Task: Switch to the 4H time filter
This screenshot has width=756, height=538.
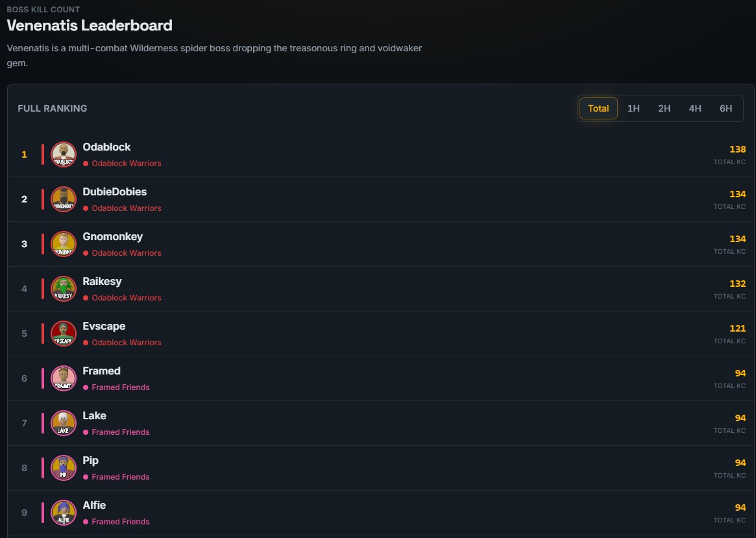Action: 695,108
